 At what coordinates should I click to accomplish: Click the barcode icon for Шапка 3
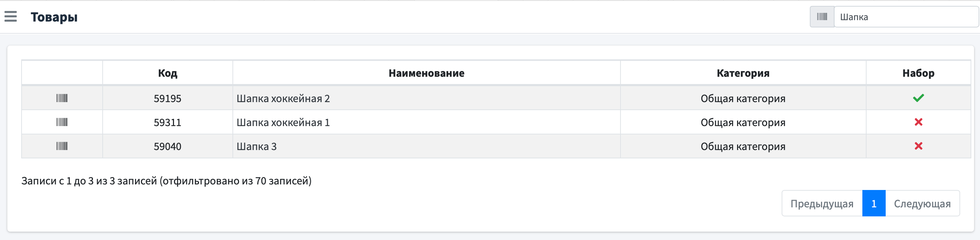(x=62, y=146)
